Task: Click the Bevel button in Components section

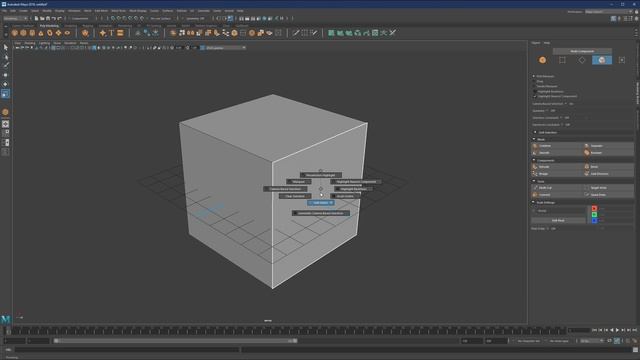Action: tap(608, 167)
